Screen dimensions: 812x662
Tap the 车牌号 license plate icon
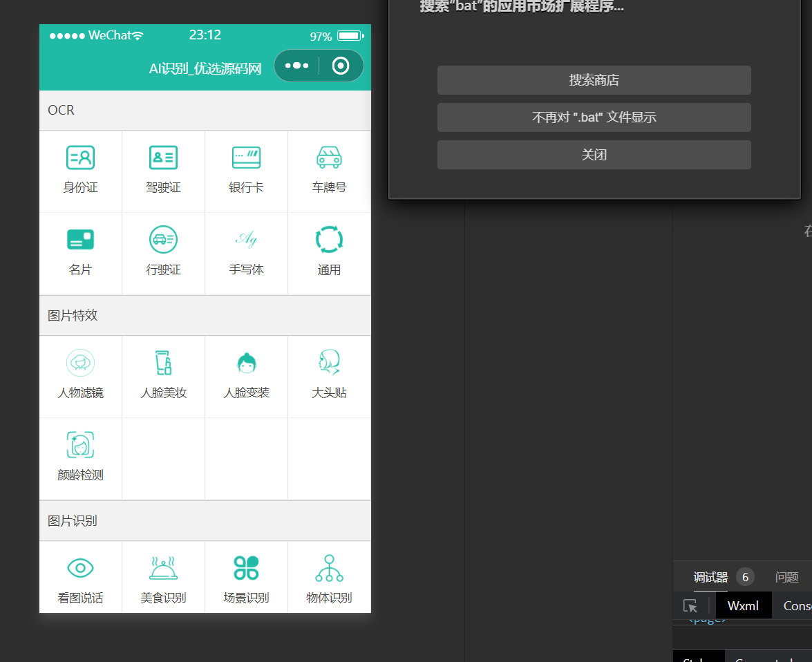pyautogui.click(x=329, y=158)
